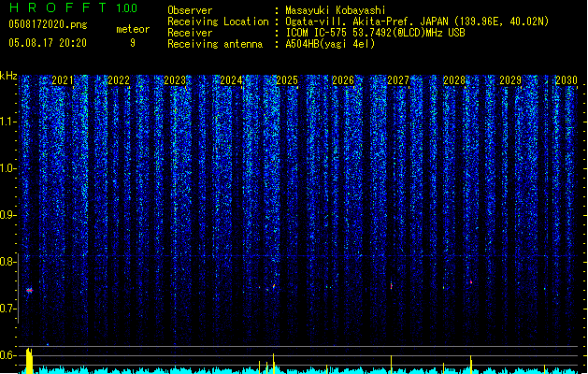This screenshot has height=374, width=588.
Task: Click the 0.6 kHz axis label
Action: [x=7, y=355]
